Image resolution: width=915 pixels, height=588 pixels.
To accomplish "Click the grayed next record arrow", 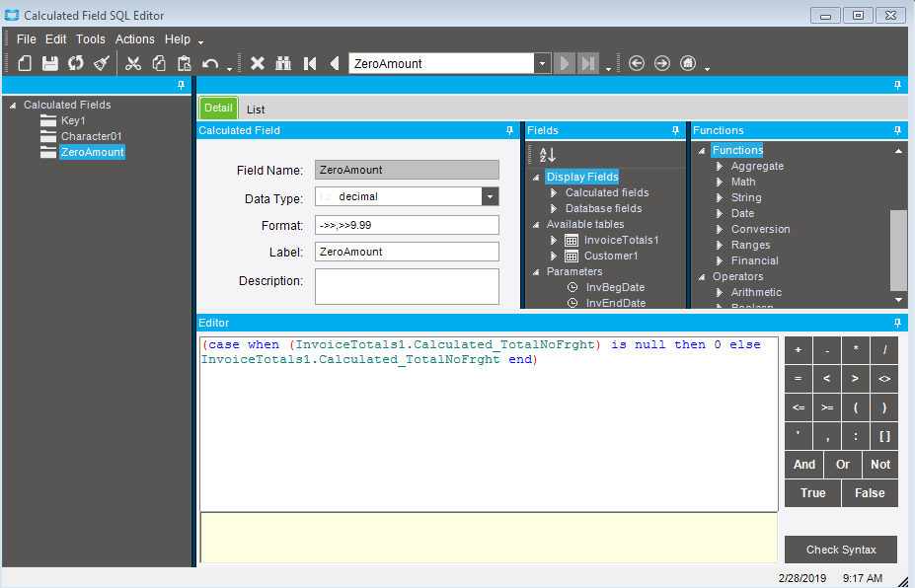I will click(x=565, y=63).
